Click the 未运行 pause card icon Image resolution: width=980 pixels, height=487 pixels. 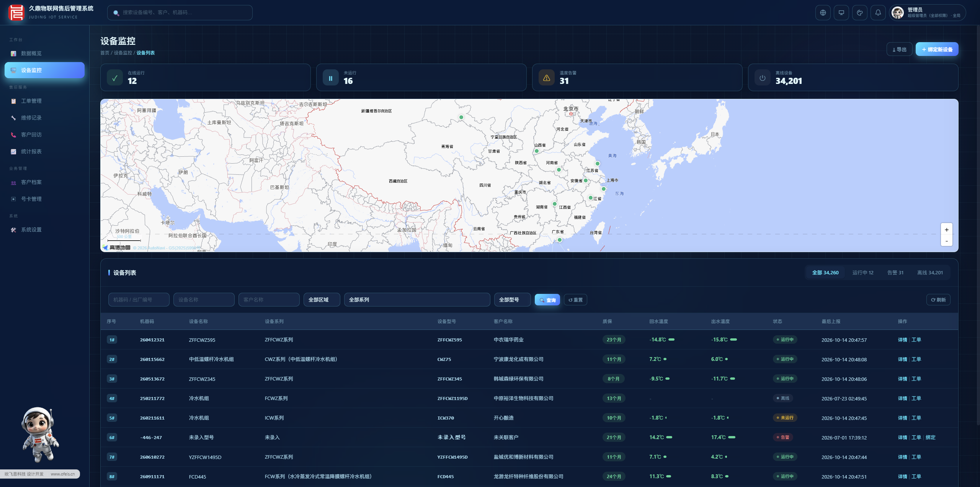(x=330, y=78)
